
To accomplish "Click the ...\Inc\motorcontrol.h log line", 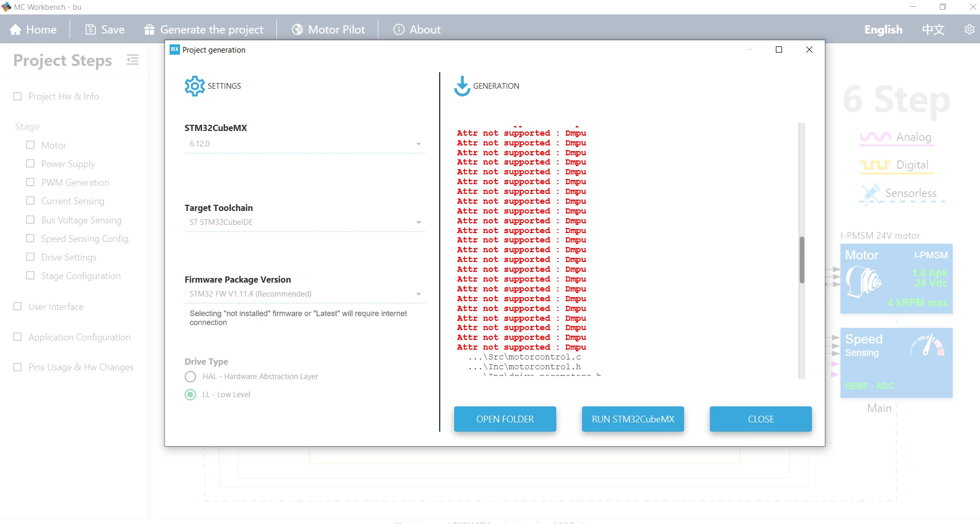I will coord(524,367).
